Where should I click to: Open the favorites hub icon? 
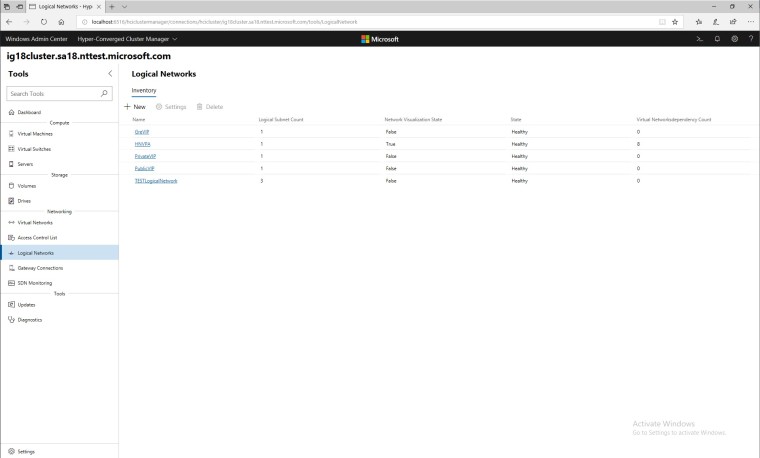[699, 22]
